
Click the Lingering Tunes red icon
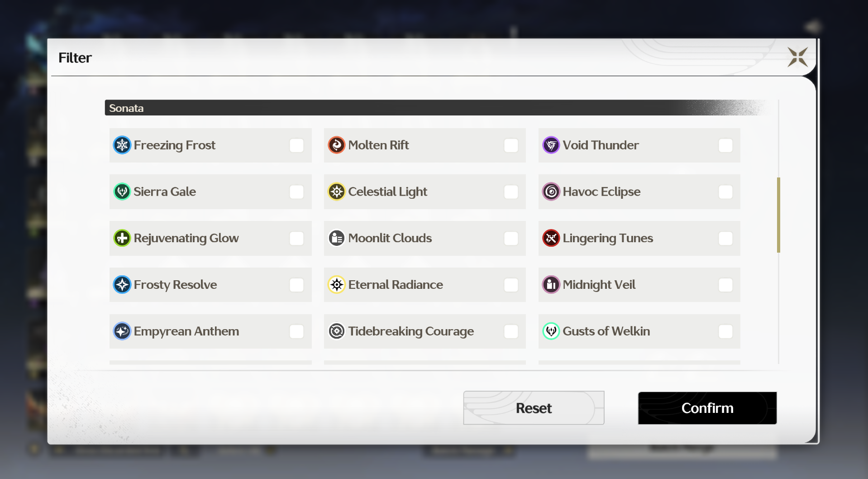pos(551,238)
